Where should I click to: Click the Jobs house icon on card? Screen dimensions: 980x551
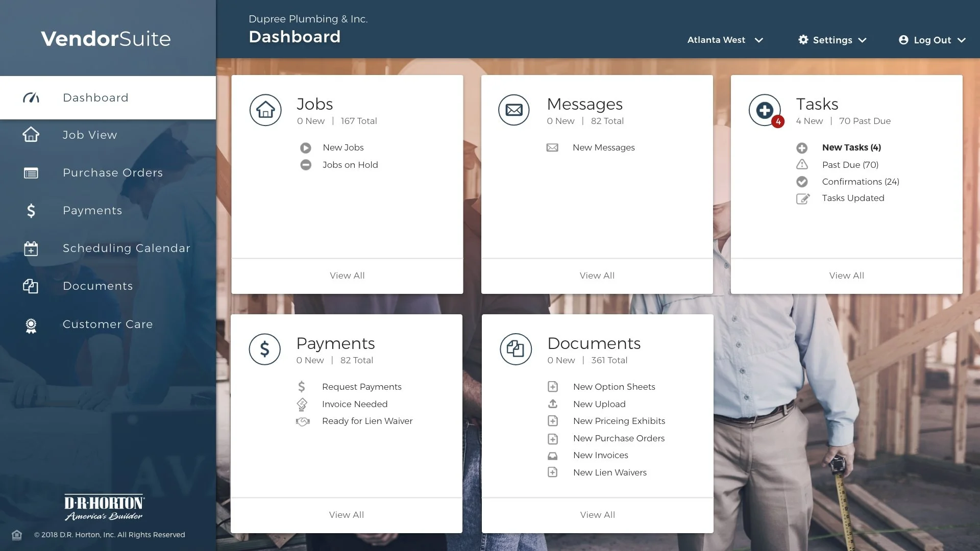point(265,110)
